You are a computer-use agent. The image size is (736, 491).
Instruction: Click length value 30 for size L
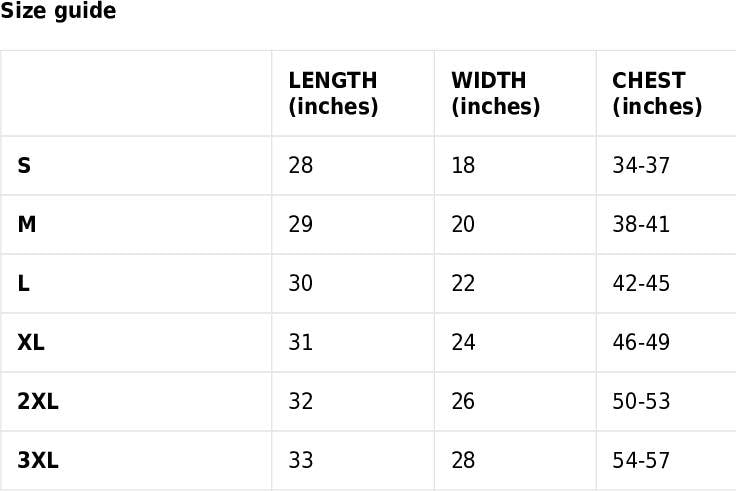(300, 283)
